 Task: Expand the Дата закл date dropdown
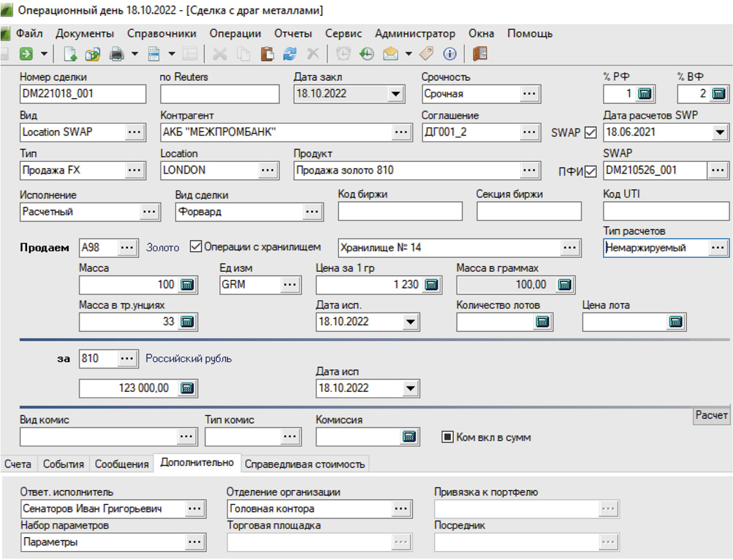(x=396, y=94)
